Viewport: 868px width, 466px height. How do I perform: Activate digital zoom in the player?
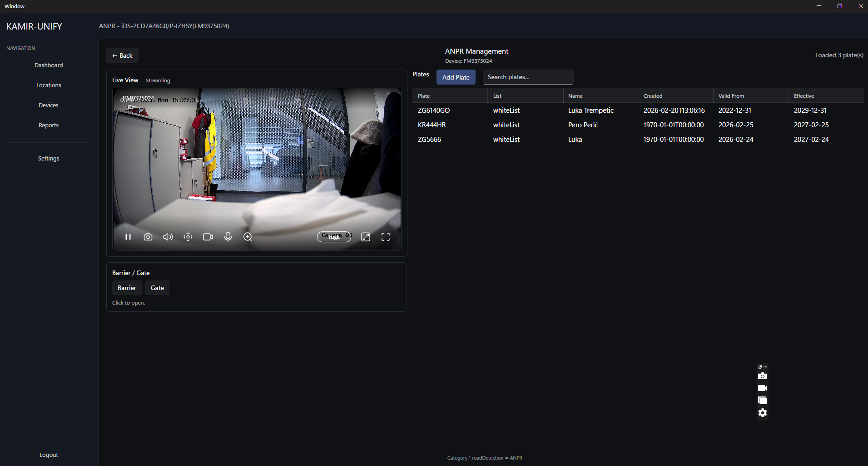[x=248, y=236]
